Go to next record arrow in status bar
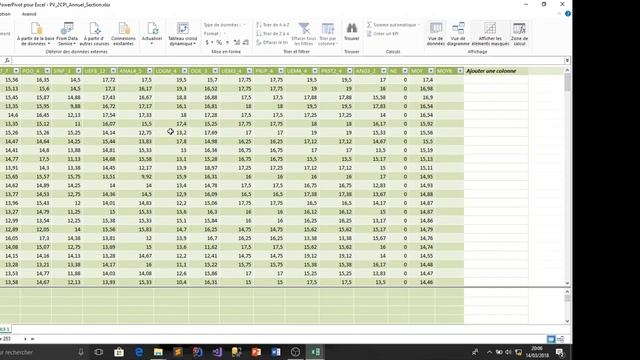Screen dimensions: 640x360 (x=25, y=339)
